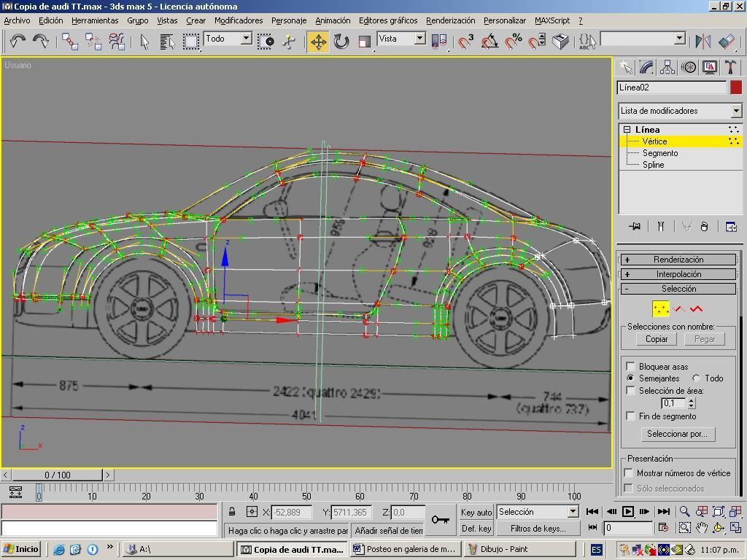Expand the Renderización rollout
The width and height of the screenshot is (747, 560).
[678, 260]
